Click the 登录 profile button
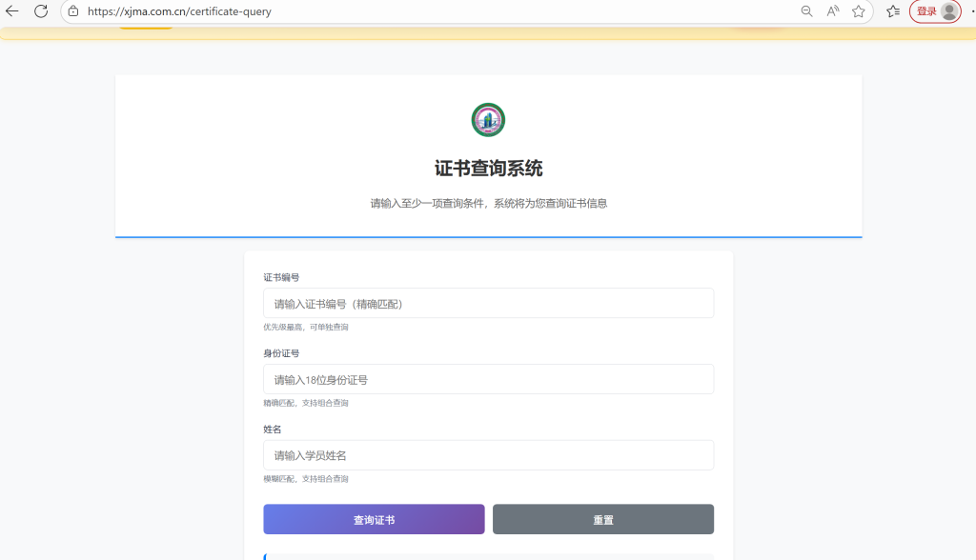Screen dimensions: 976x560 pos(935,11)
